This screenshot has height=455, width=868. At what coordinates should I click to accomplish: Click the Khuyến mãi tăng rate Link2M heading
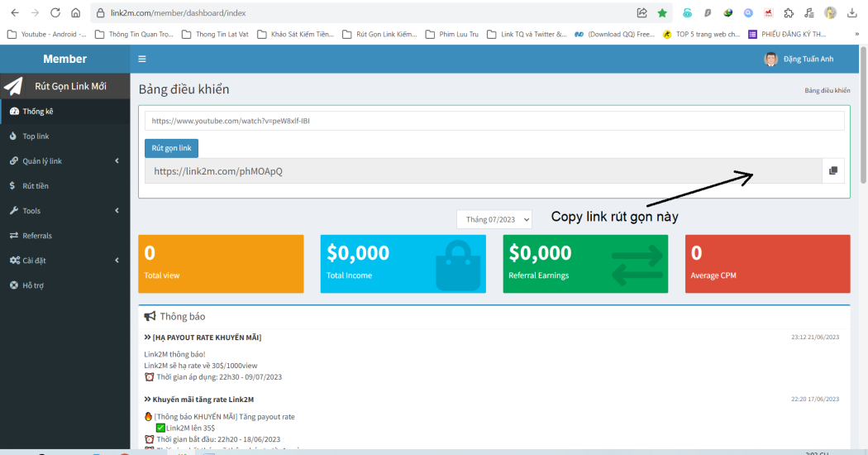point(203,399)
